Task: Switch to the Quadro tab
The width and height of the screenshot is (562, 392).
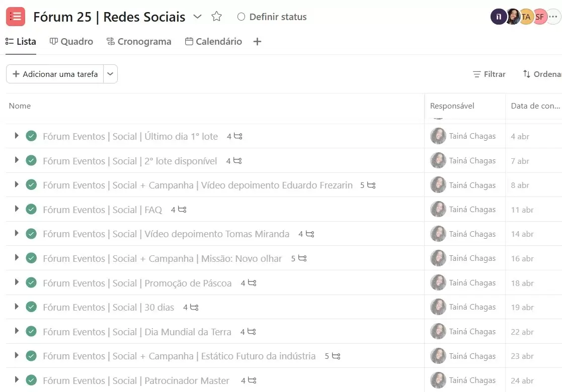Action: tap(71, 42)
